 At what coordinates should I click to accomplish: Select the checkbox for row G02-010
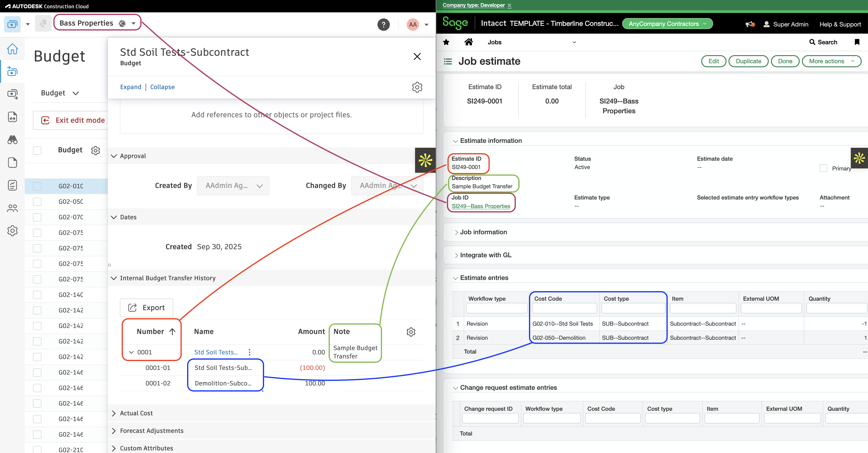click(x=37, y=186)
